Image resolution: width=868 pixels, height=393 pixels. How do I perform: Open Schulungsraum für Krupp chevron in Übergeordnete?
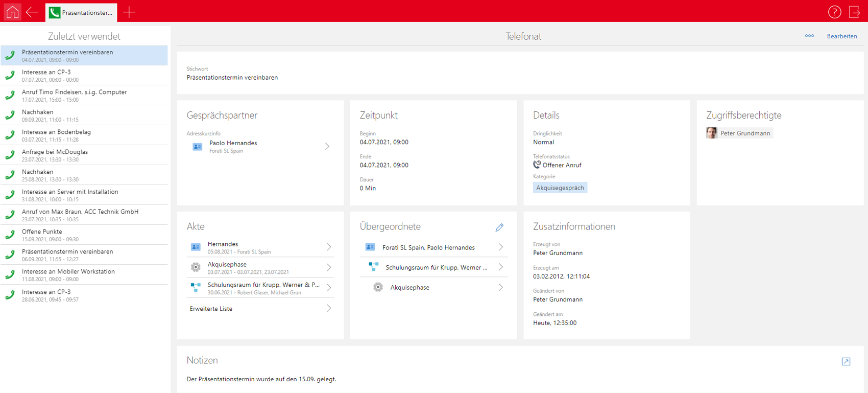[501, 267]
